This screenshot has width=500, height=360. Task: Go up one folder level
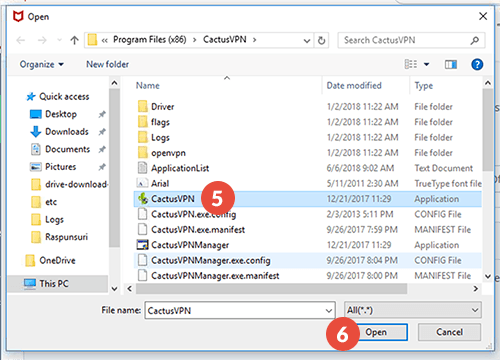74,41
